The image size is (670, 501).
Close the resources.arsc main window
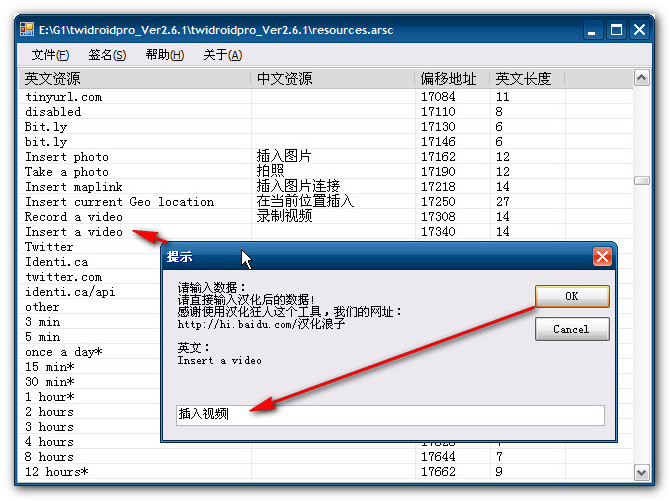click(x=639, y=30)
